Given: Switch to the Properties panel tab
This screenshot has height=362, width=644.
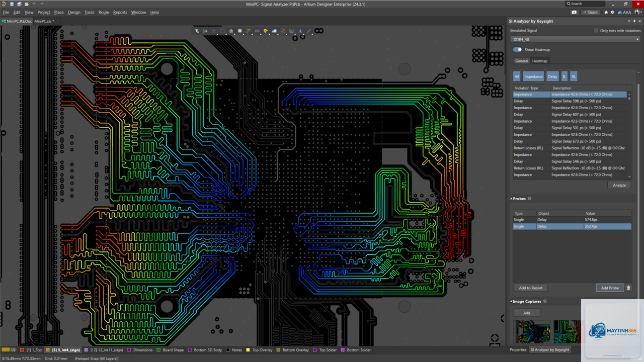Looking at the screenshot, I should coord(518,349).
